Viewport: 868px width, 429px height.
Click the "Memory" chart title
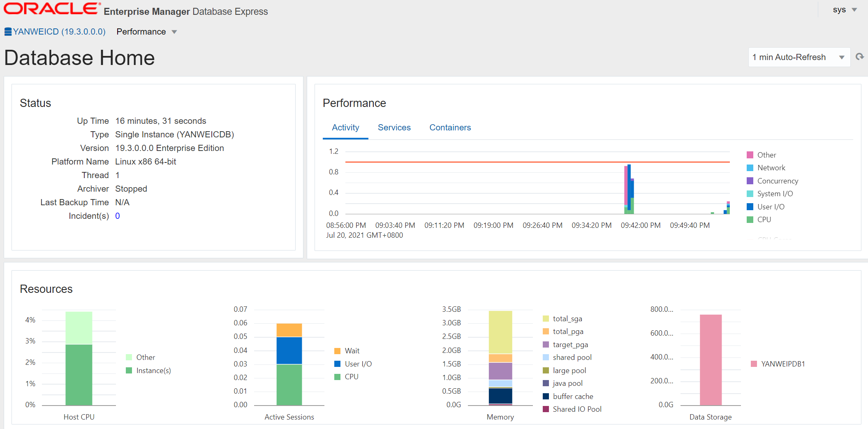(500, 417)
